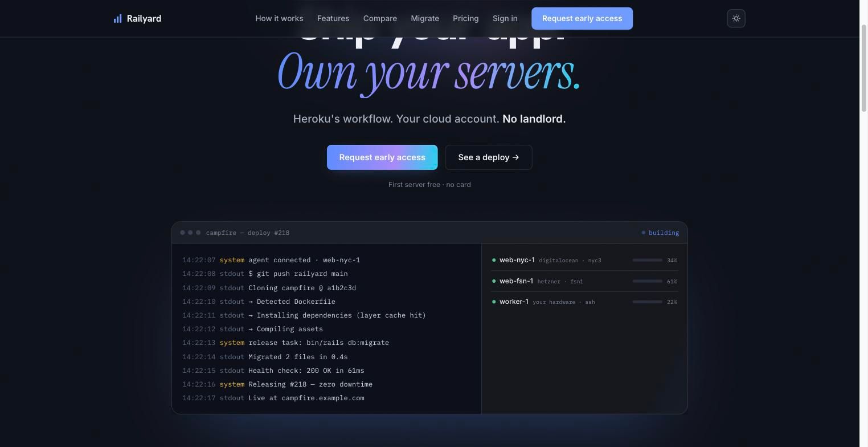
Task: Click the release task db:migrate log line
Action: point(286,343)
